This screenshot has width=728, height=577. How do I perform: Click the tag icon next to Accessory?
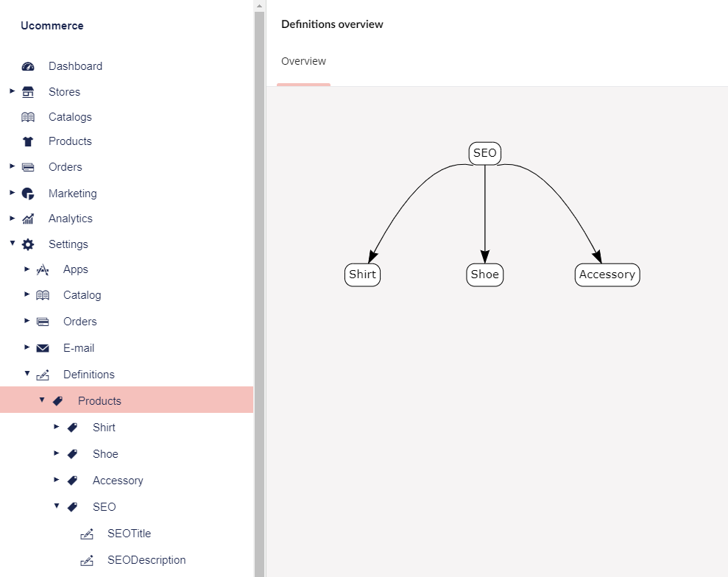[x=72, y=481]
